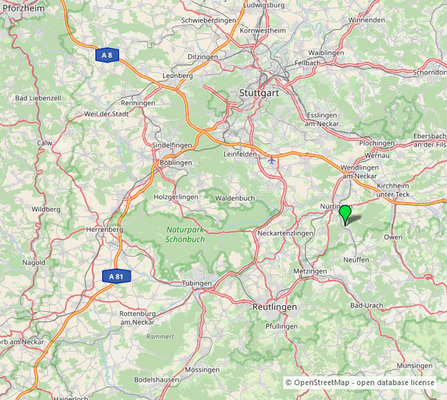Image resolution: width=447 pixels, height=400 pixels.
Task: Click the Sindelfingen town label
Action: click(172, 145)
